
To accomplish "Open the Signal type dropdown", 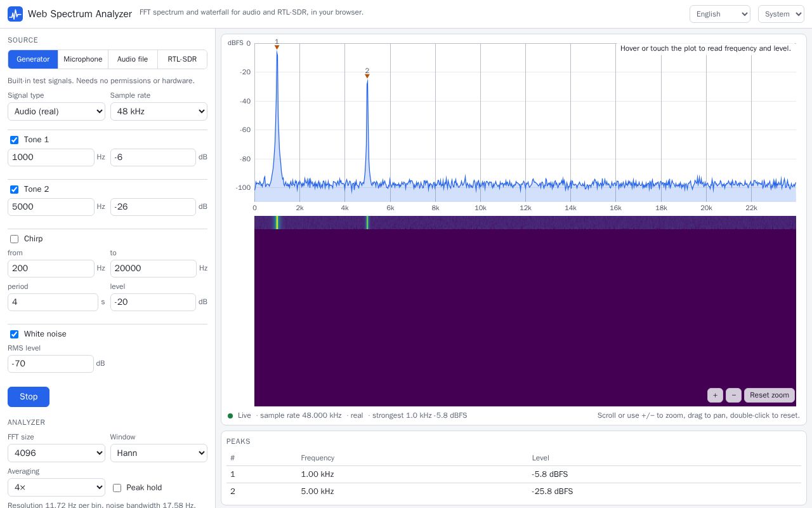I will point(56,112).
